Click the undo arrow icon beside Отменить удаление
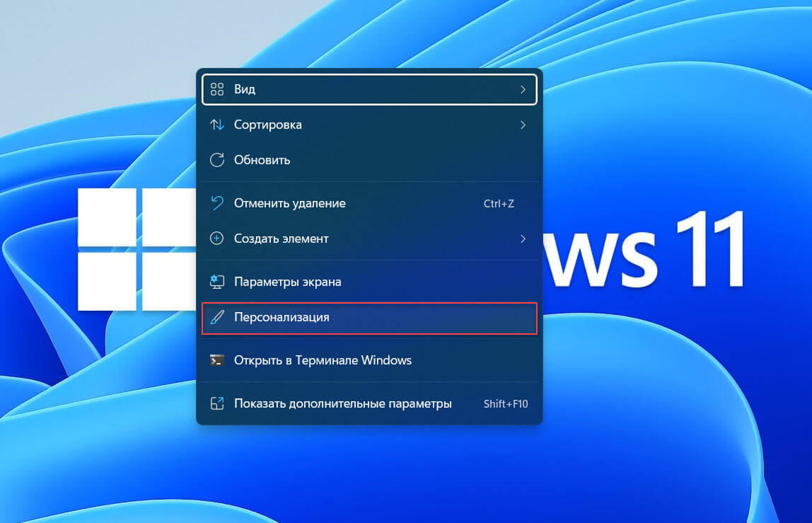The image size is (812, 523). point(217,202)
